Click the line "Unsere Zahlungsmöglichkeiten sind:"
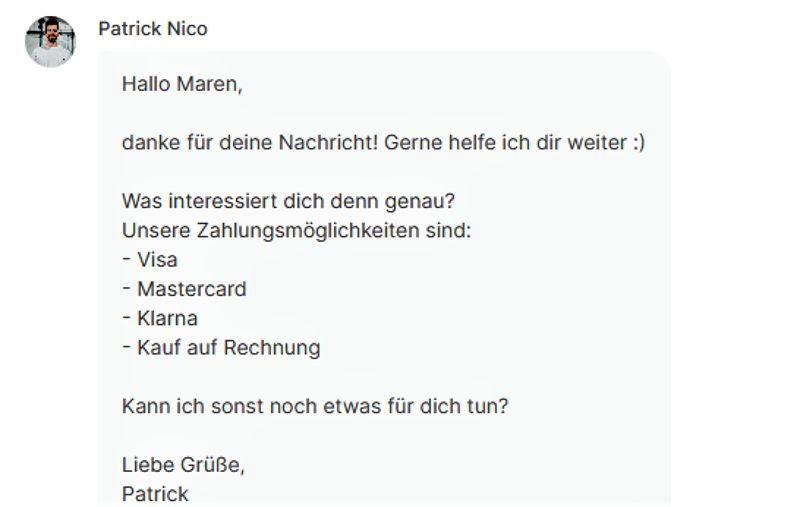The height and width of the screenshot is (507, 800). pyautogui.click(x=296, y=230)
